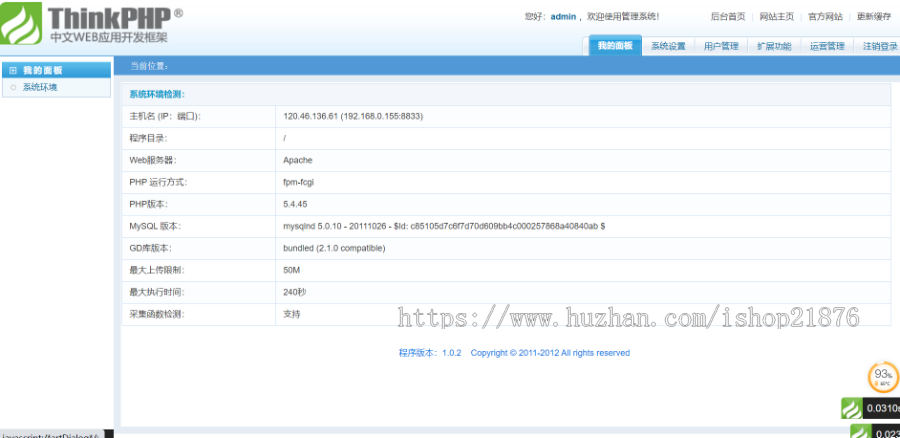900x438 pixels.
Task: Open 系统环境 in the sidebar
Action: coord(40,88)
